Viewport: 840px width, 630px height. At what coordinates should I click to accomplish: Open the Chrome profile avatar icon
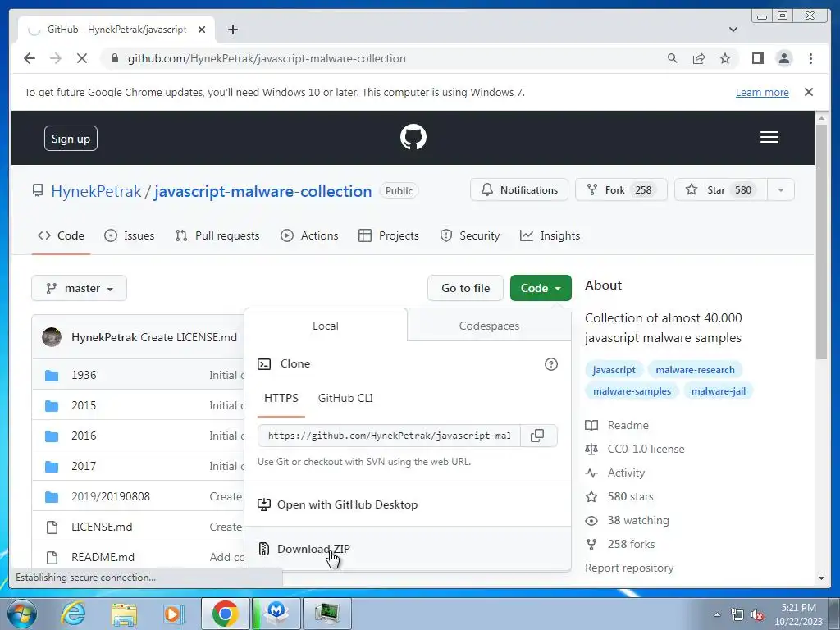coord(783,58)
